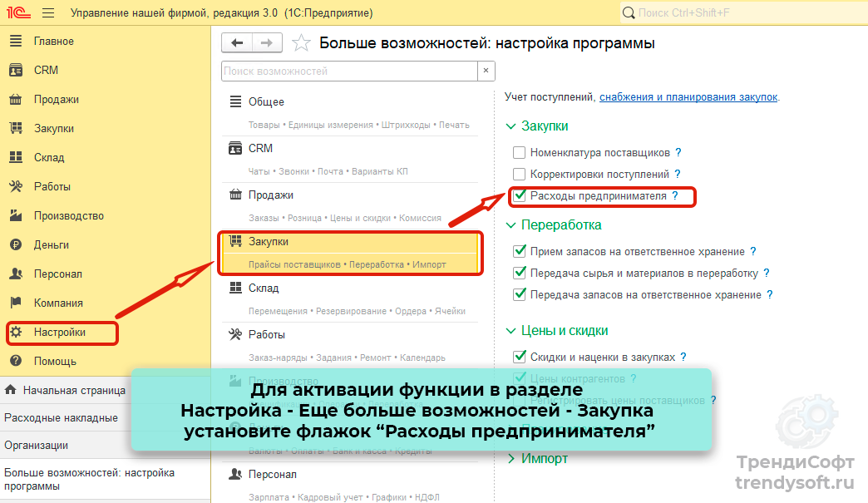Toggle Скидки и наценки в закупках

click(520, 357)
